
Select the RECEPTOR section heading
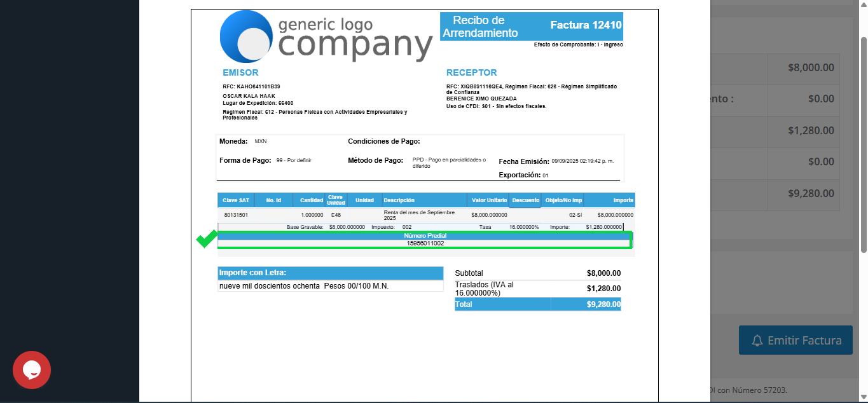coord(471,72)
